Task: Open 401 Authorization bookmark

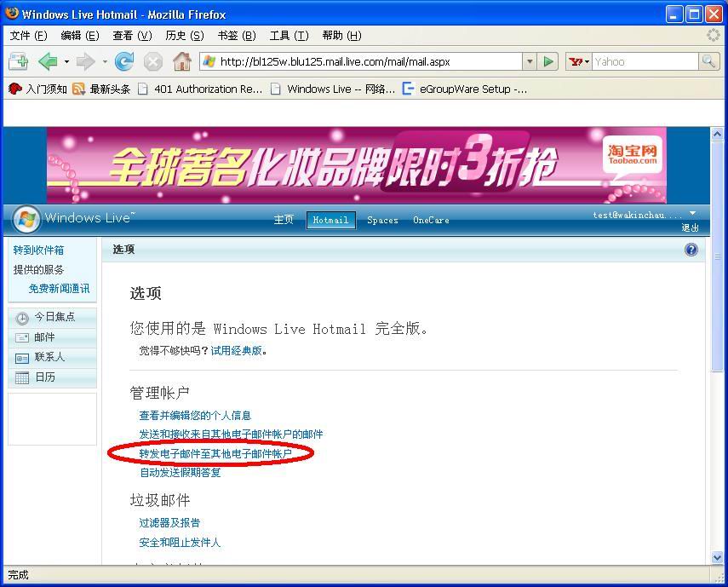Action: pos(200,89)
